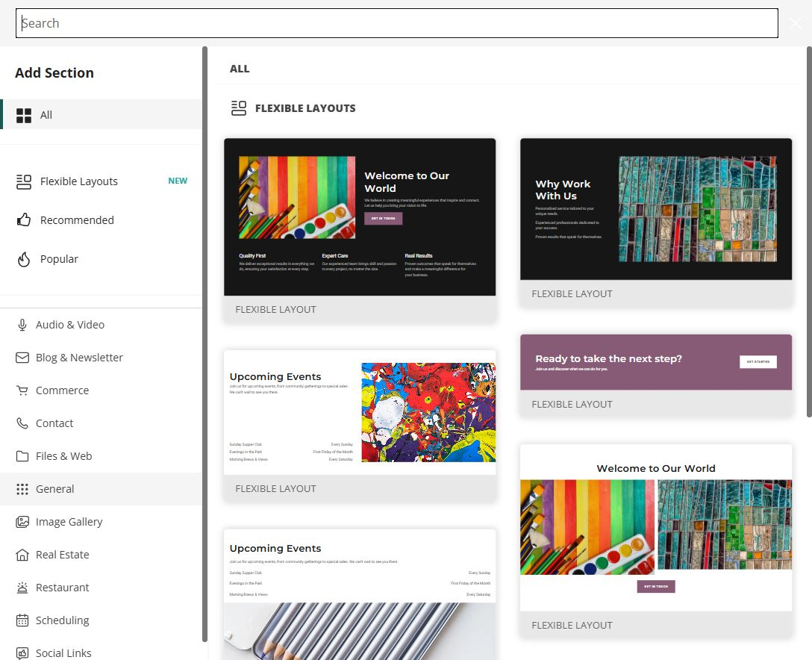The image size is (812, 660).
Task: Show the All sections category
Action: (x=101, y=114)
